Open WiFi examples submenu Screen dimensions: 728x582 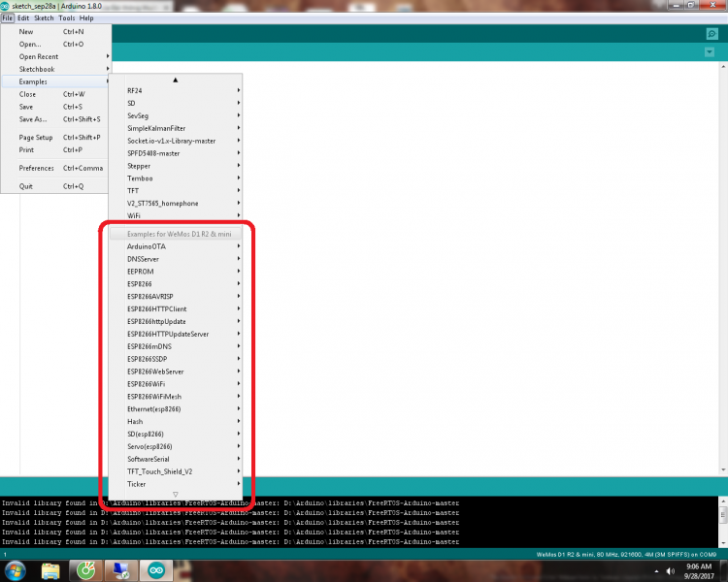(176, 215)
